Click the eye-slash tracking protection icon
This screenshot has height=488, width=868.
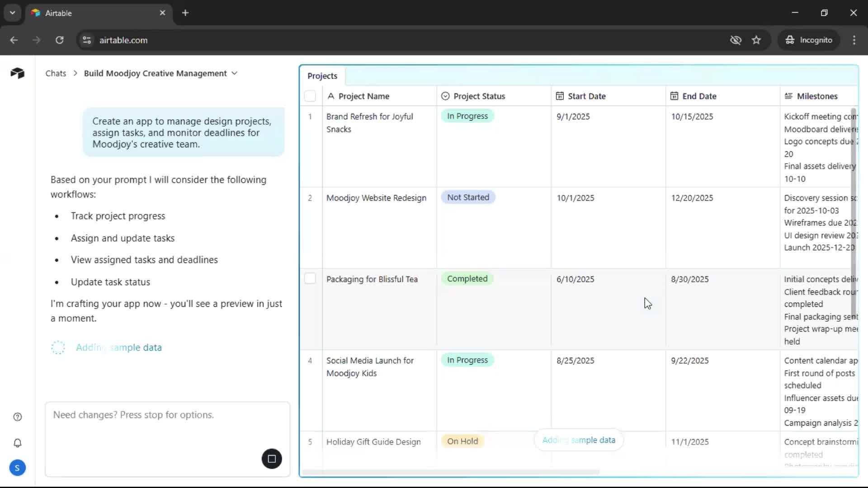(x=736, y=40)
